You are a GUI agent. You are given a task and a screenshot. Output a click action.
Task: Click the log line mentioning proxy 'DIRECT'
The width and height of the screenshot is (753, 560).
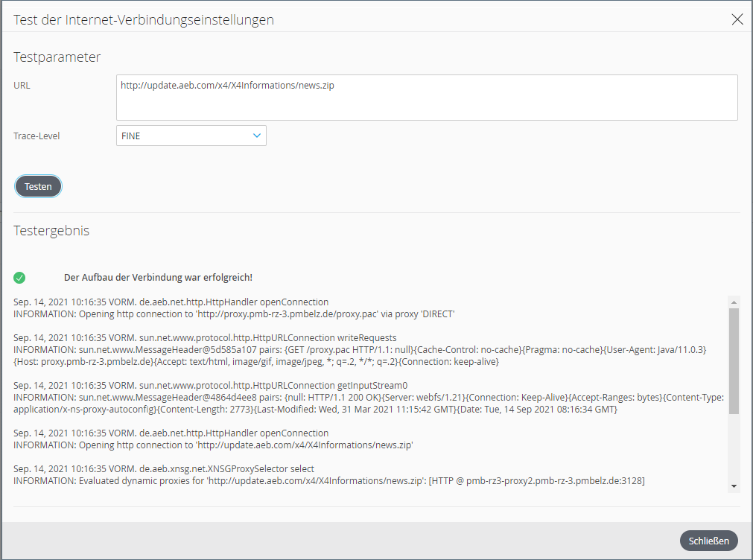(234, 314)
